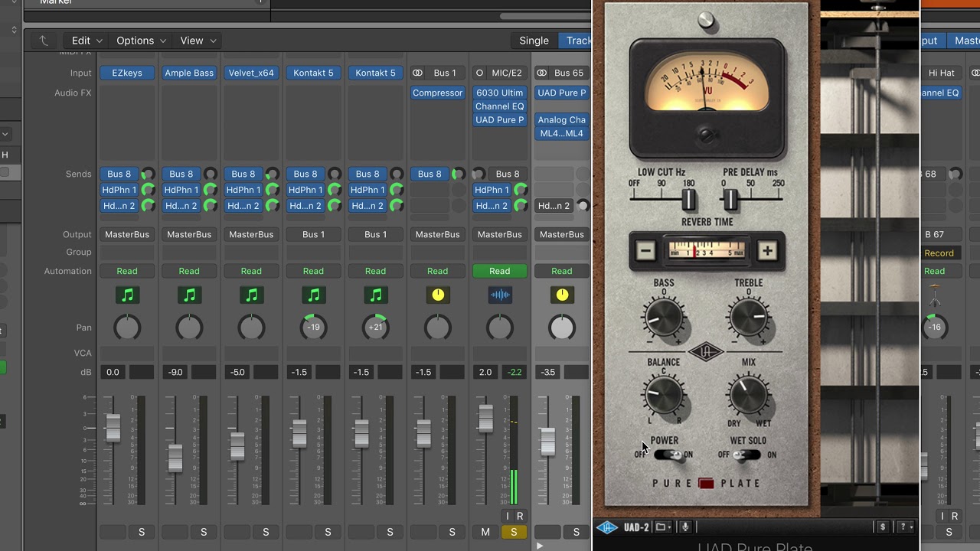Open the Bus 1 output menu on channel panned -19
This screenshot has width=980, height=551.
313,234
